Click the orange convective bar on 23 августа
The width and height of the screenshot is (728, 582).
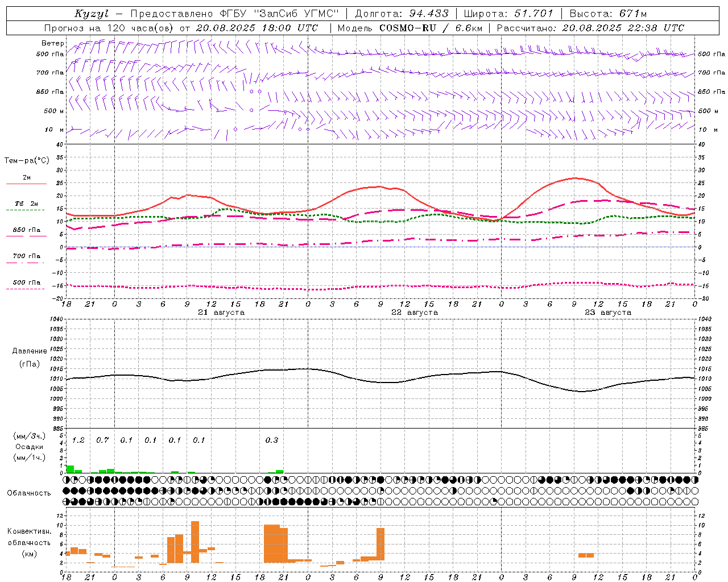point(586,555)
